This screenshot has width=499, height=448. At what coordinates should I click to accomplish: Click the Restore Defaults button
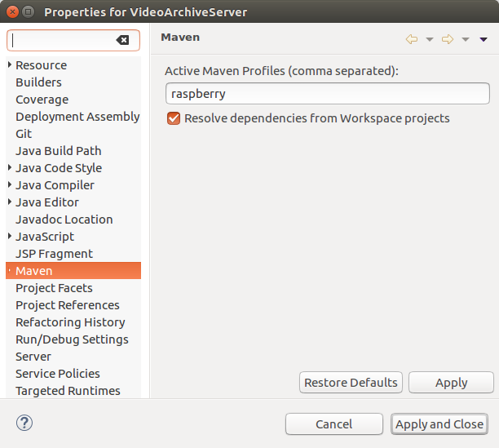pos(351,382)
